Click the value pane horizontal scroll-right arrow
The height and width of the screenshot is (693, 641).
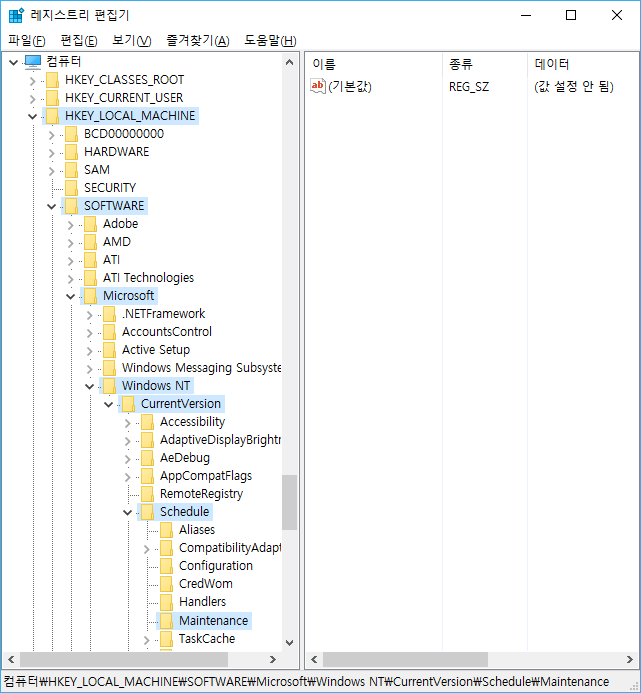630,659
